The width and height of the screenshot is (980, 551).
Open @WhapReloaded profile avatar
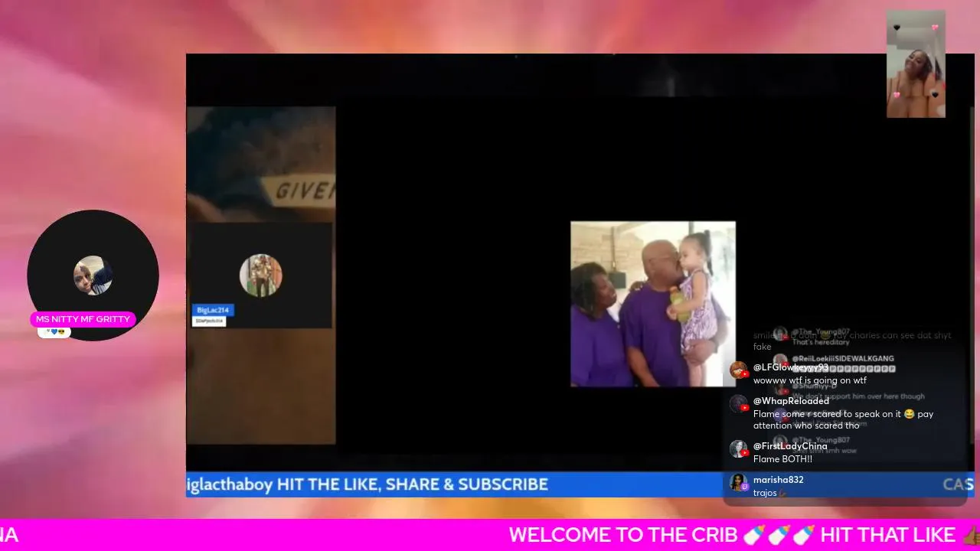[x=738, y=404]
